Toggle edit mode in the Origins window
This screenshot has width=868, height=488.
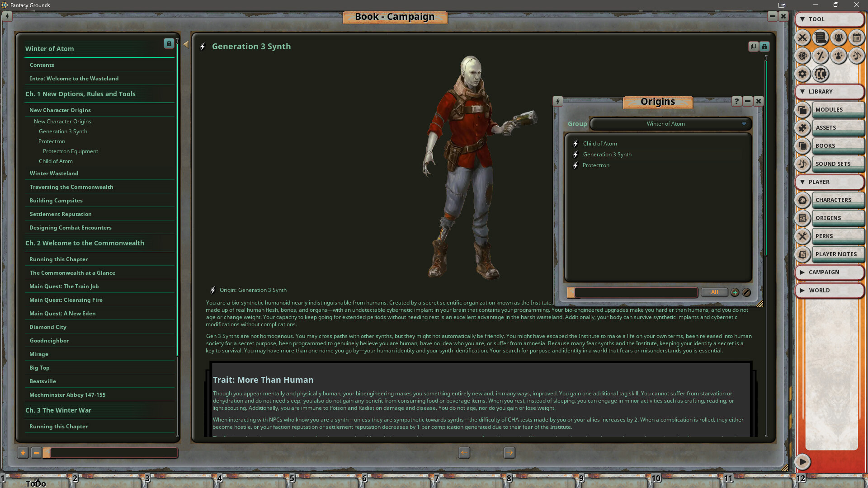tap(746, 293)
